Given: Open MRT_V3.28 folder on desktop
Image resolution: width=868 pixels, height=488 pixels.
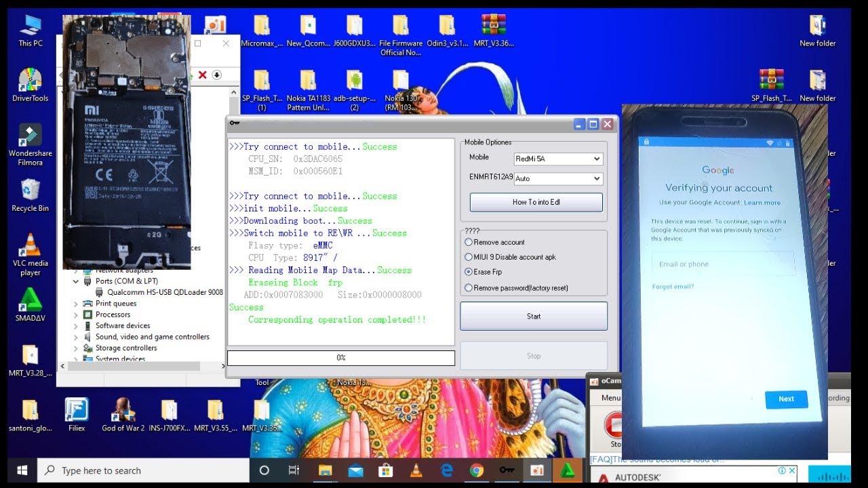Looking at the screenshot, I should 31,361.
